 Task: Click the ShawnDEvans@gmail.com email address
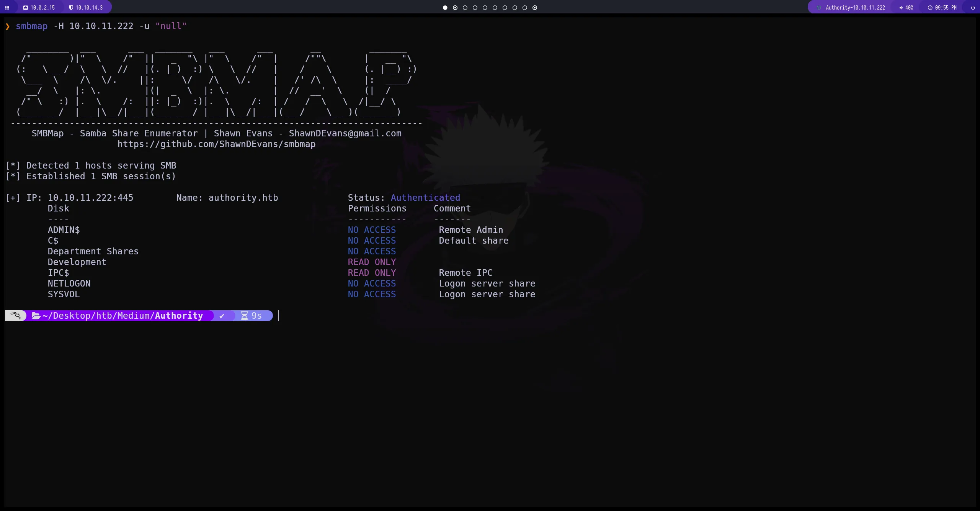345,134
